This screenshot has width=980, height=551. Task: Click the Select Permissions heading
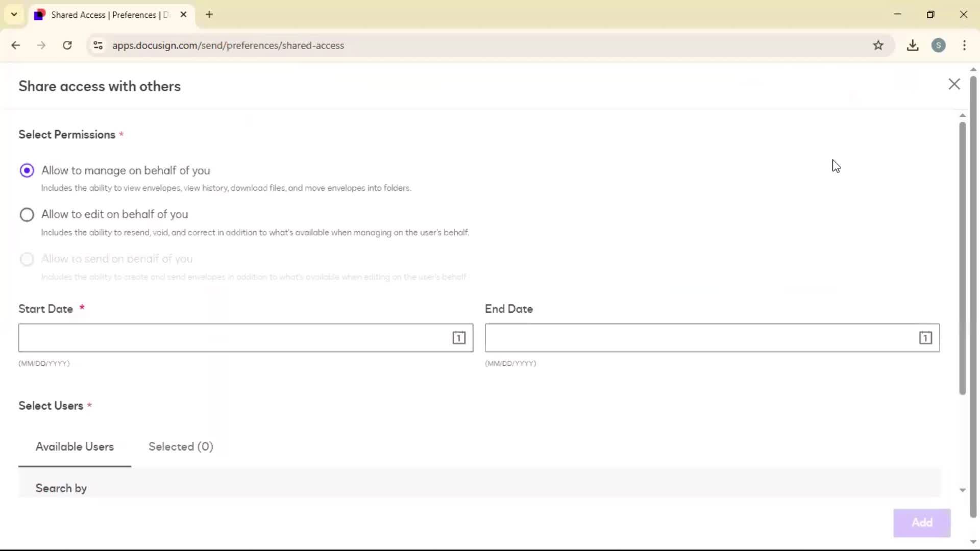[67, 135]
